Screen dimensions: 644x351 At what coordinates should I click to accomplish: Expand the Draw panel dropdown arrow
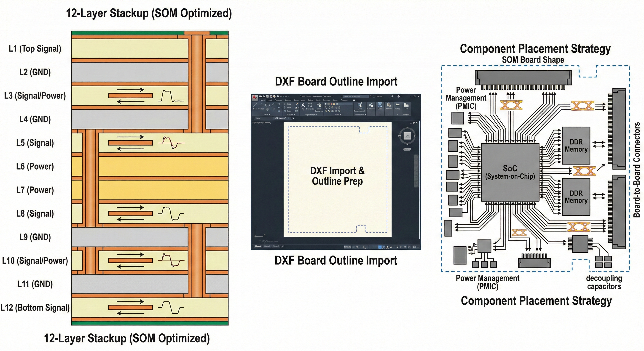270,114
